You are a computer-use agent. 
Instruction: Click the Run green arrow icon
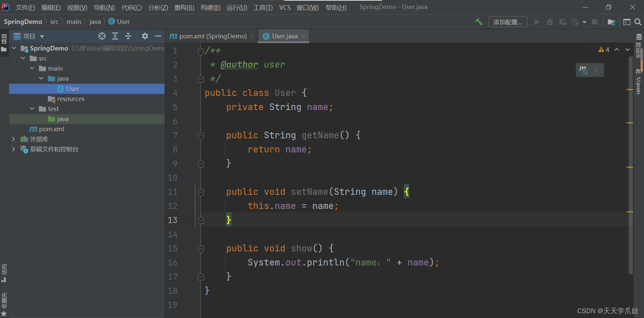pyautogui.click(x=537, y=22)
